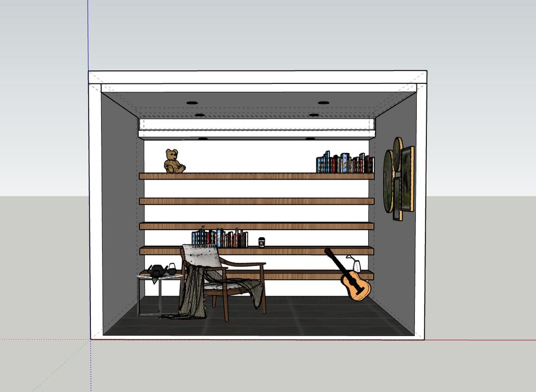536x392 pixels.
Task: Click the top-left recessed ceiling light
Action: (x=192, y=103)
